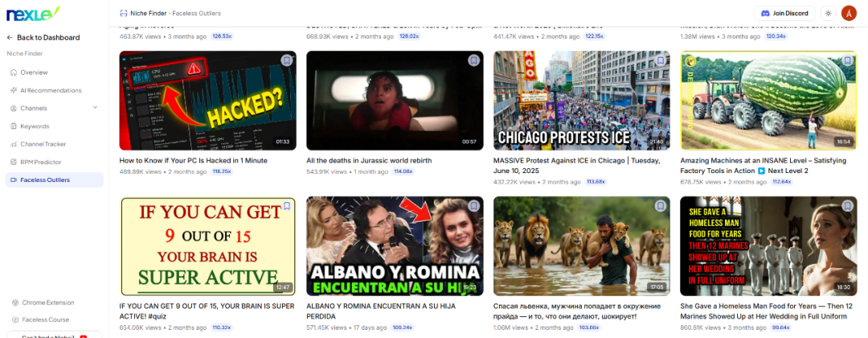Bookmark the lion cub rescue video

coord(661,206)
